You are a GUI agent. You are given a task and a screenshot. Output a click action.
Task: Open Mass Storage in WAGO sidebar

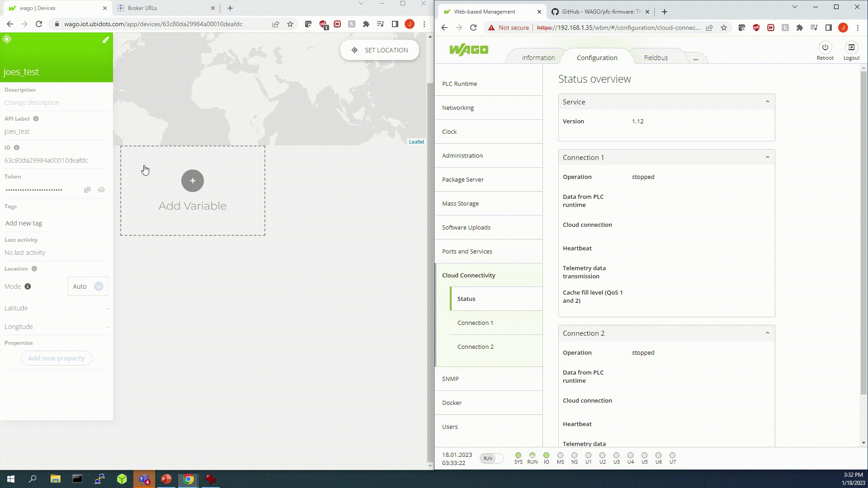click(489, 203)
